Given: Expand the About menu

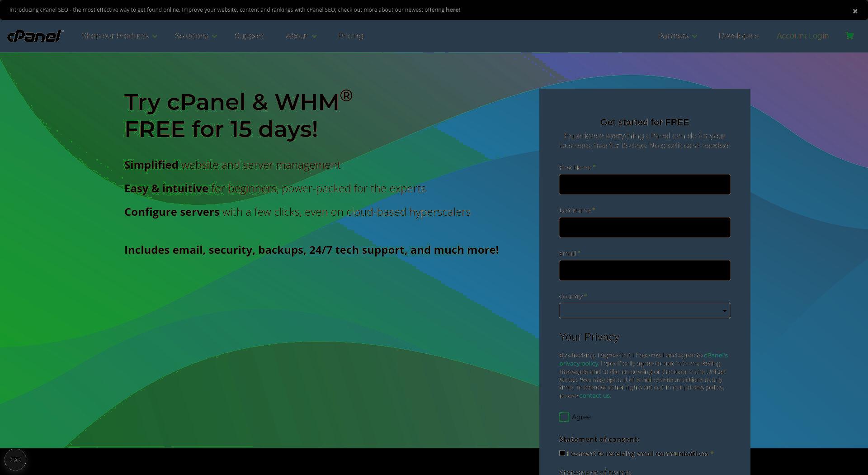Looking at the screenshot, I should 301,36.
